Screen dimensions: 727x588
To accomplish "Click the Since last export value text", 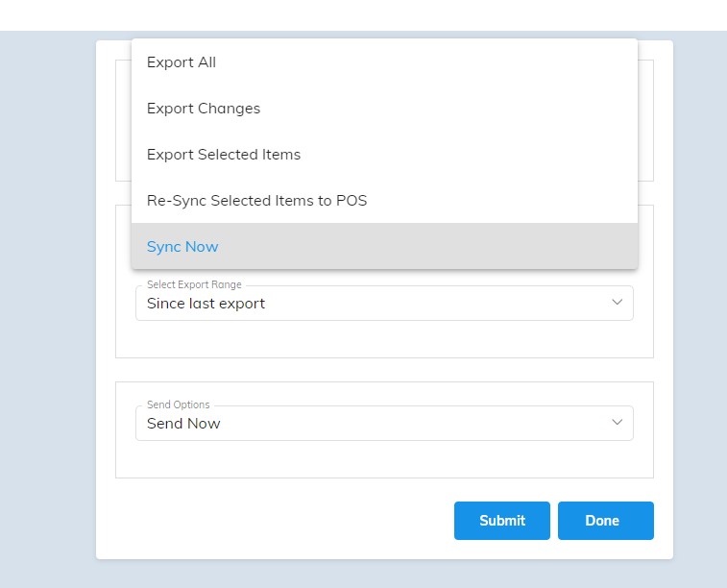I will tap(206, 304).
